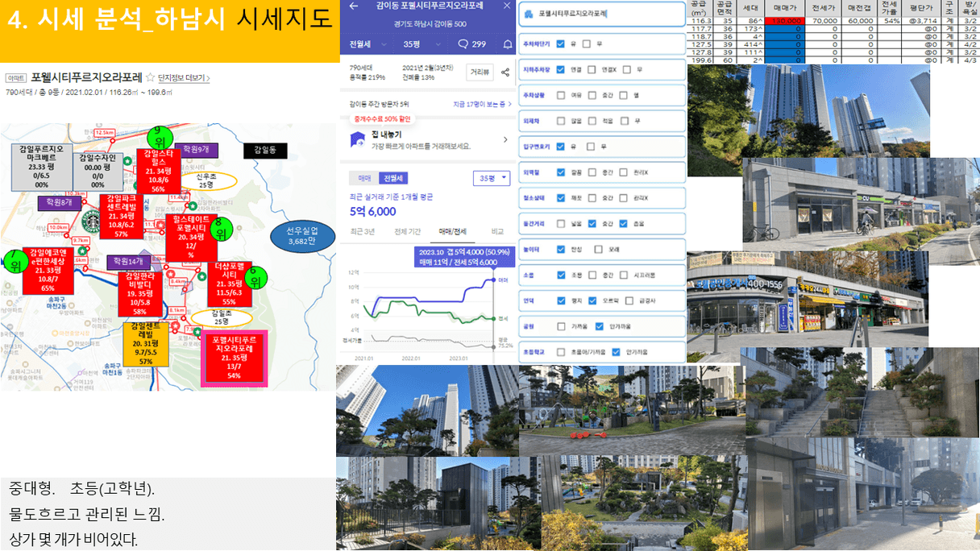Screen dimensions: 980x551
Task: Check 외제차 많음 checkbox
Action: point(560,121)
